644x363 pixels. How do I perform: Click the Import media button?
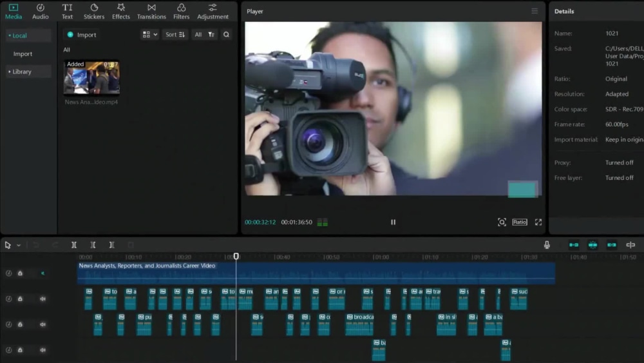[x=82, y=35]
